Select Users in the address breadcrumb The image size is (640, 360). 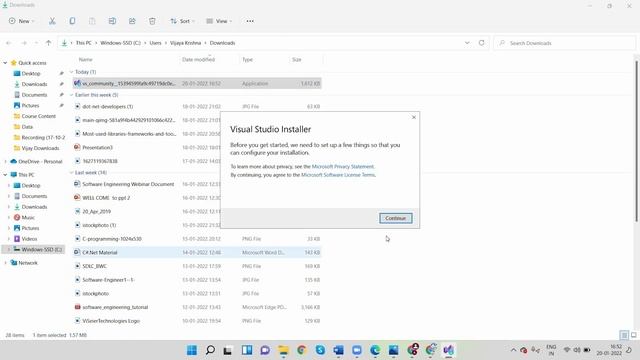click(155, 43)
